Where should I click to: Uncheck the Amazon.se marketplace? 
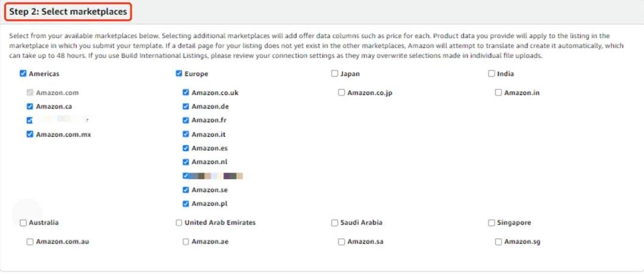click(186, 190)
